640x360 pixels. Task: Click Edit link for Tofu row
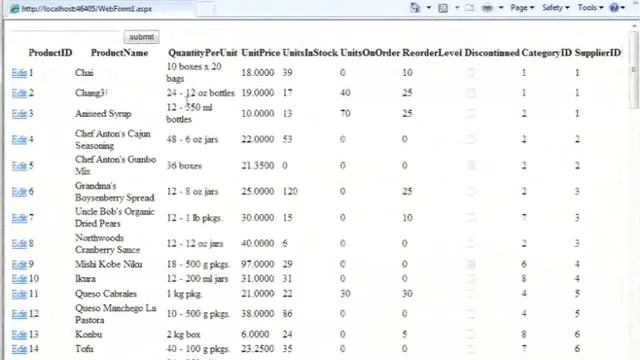(19, 349)
